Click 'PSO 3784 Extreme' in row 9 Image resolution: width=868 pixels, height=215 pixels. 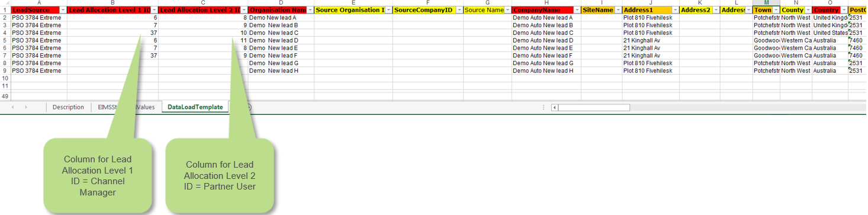point(38,70)
